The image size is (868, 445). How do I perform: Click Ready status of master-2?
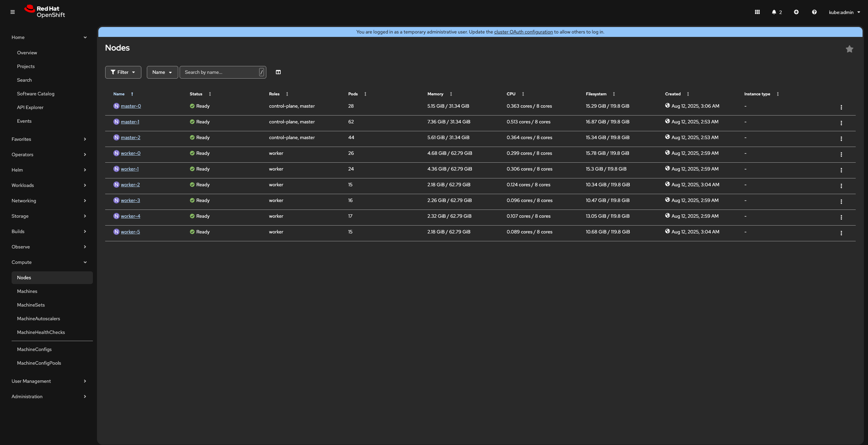200,137
